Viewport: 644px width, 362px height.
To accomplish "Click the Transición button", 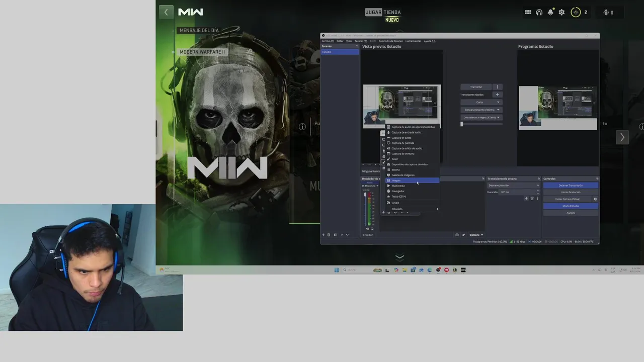I will (x=476, y=87).
